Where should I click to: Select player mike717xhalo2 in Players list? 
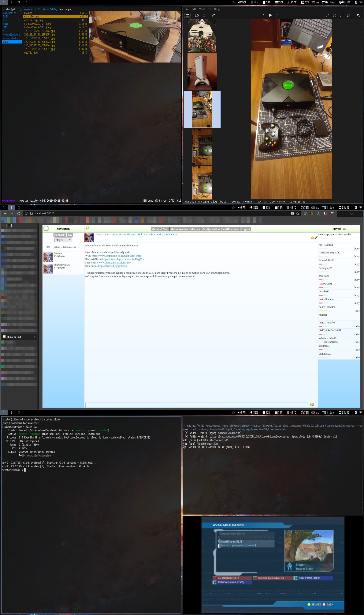pyautogui.click(x=339, y=309)
